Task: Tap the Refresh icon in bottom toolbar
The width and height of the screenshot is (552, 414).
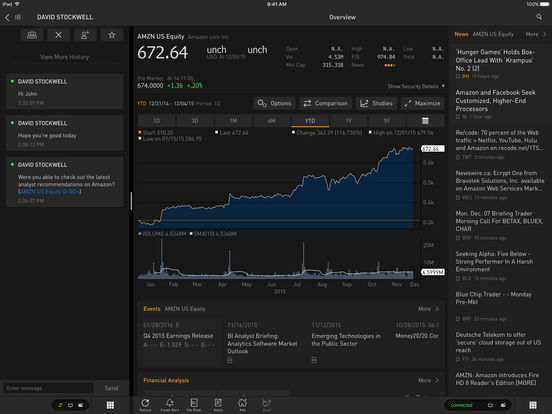Action: pos(145,404)
